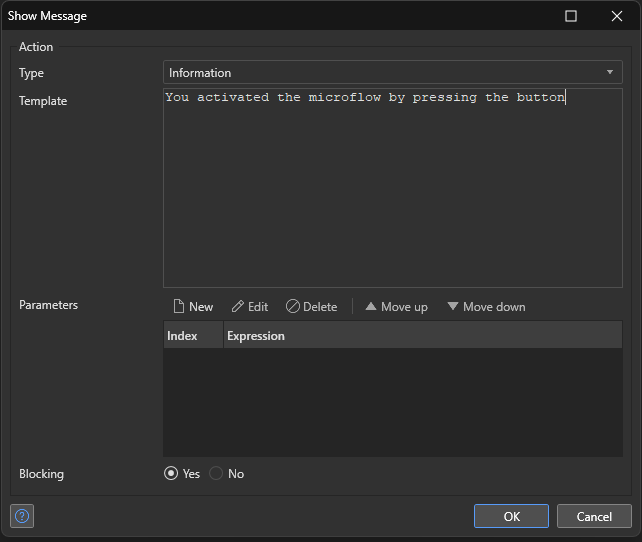Click Move down toolbar button

coord(486,307)
